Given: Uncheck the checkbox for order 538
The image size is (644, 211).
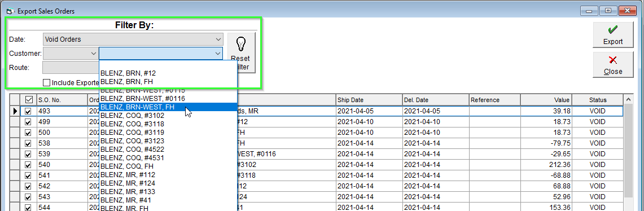Looking at the screenshot, I should tap(28, 143).
